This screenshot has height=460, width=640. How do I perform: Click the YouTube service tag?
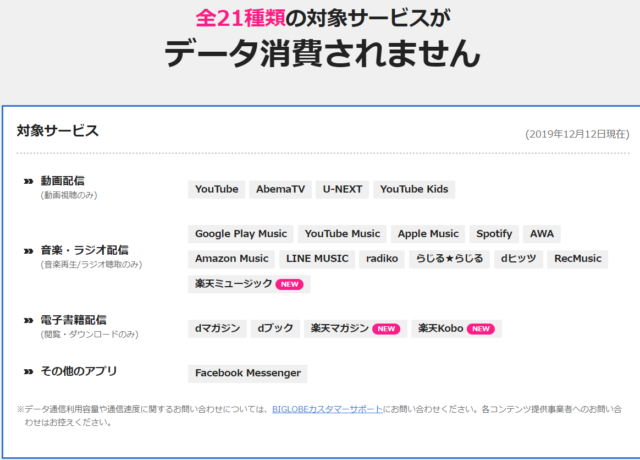point(216,189)
